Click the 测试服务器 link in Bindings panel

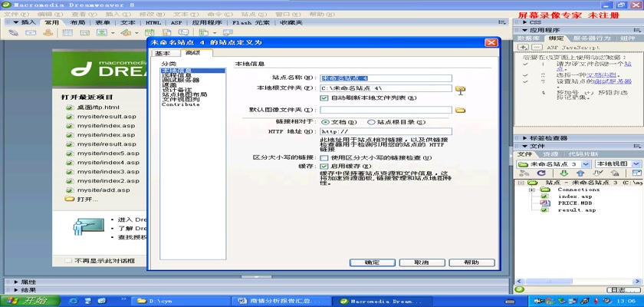(x=612, y=82)
